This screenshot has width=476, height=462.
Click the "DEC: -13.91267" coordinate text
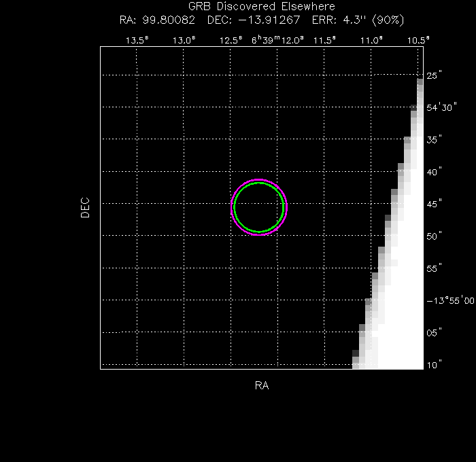(x=254, y=20)
